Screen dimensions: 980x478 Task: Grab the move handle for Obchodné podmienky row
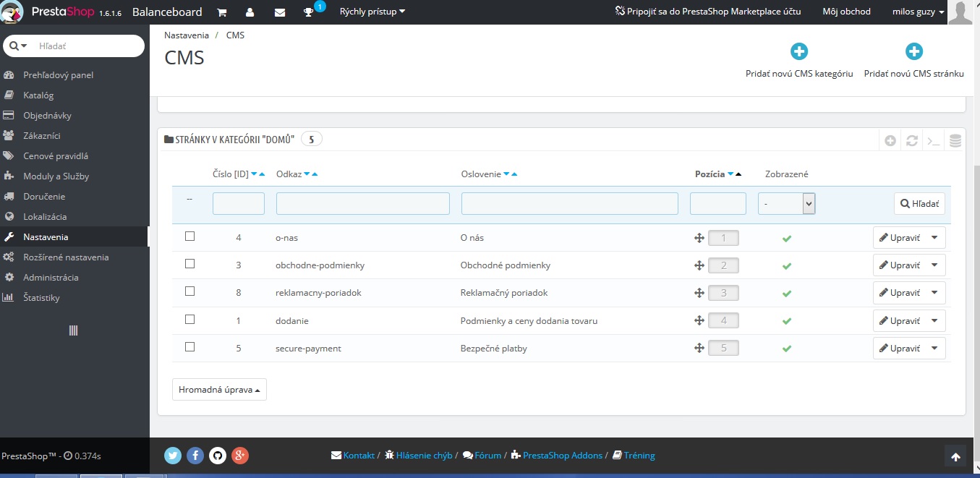[x=699, y=265]
